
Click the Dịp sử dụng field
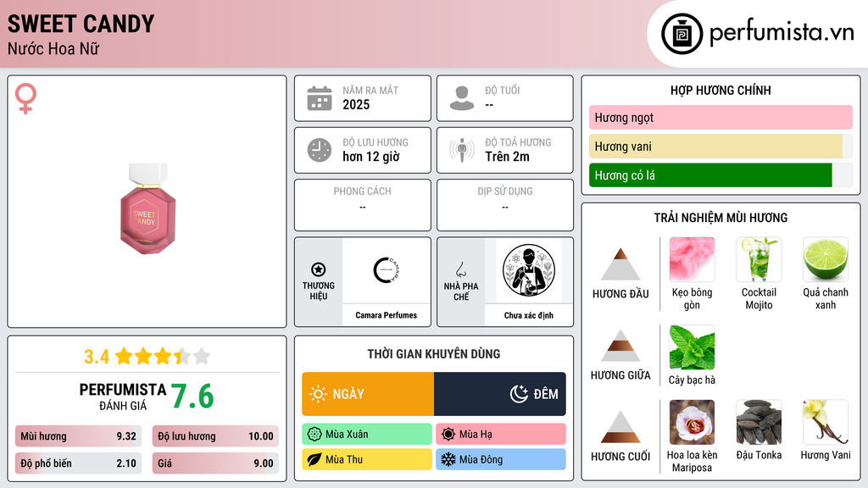click(x=505, y=205)
